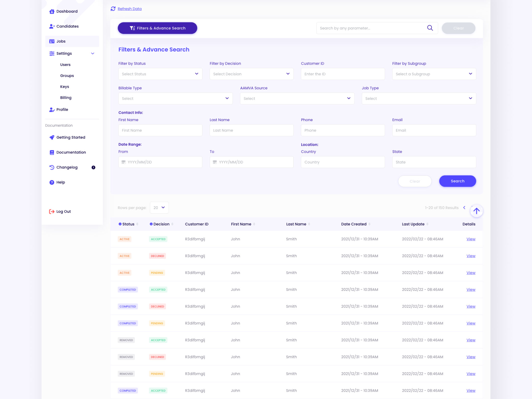Expand the Filter by Status dropdown
Screen dimensions: 532x399
(x=159, y=74)
